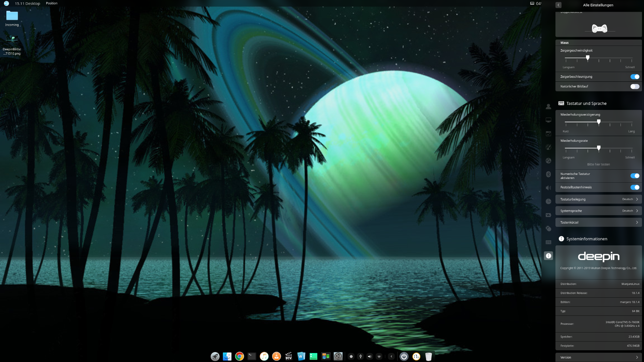Viewport: 644px width, 362px height.
Task: Expand the Version row
Action: point(598,357)
